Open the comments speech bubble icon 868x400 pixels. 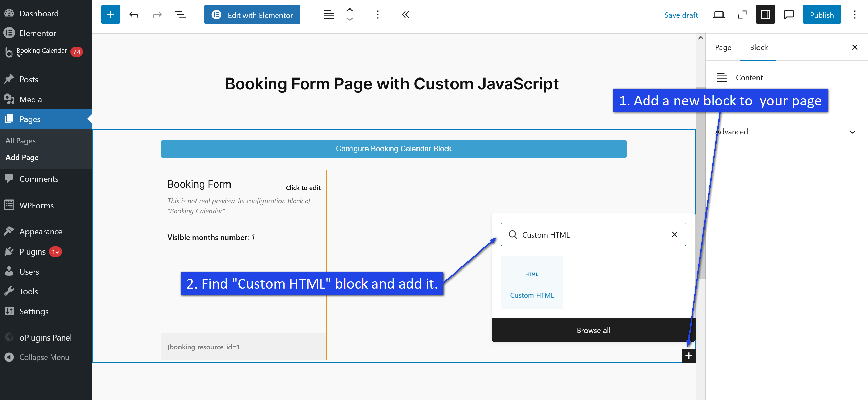(788, 15)
